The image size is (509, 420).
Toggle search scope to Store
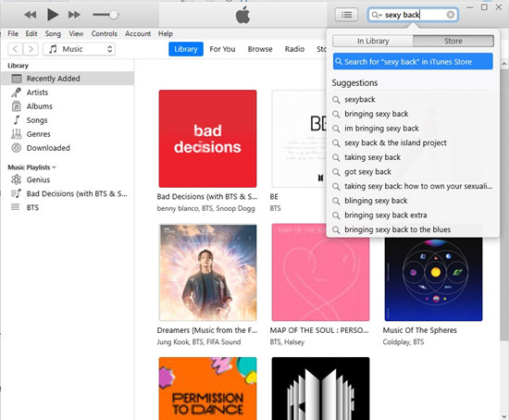click(x=453, y=41)
